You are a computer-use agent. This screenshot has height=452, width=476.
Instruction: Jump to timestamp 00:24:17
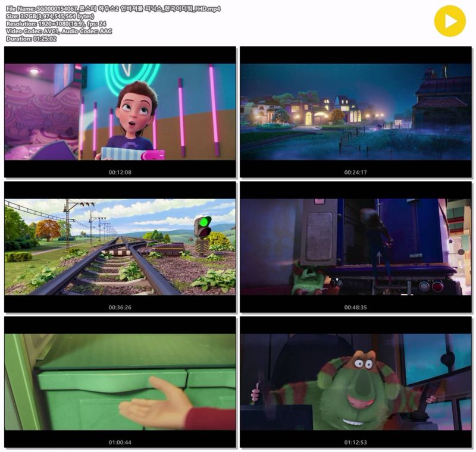(x=355, y=172)
